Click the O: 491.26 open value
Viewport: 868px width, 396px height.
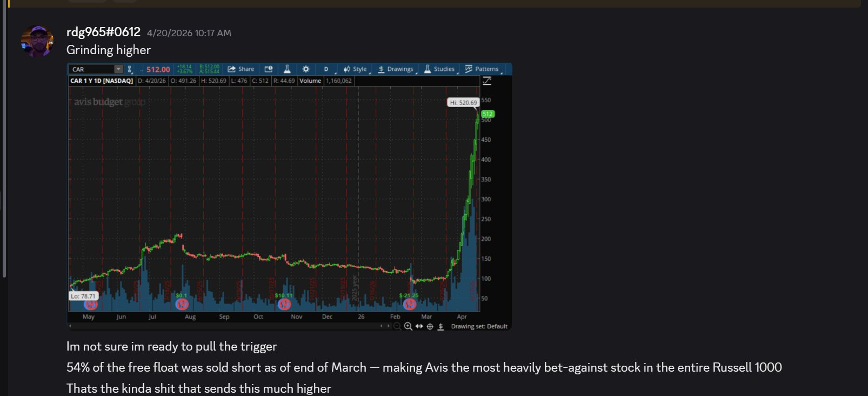click(x=184, y=81)
